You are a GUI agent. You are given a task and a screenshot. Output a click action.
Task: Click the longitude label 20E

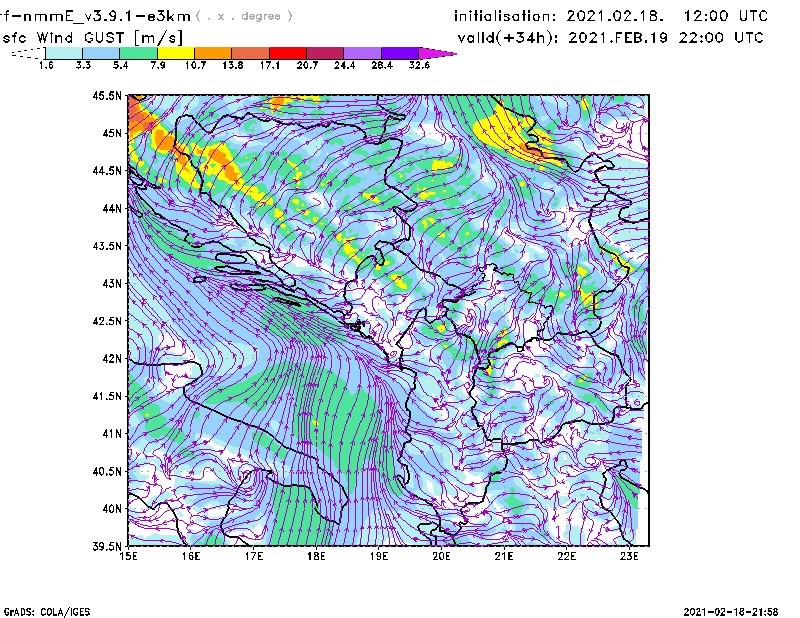[441, 556]
